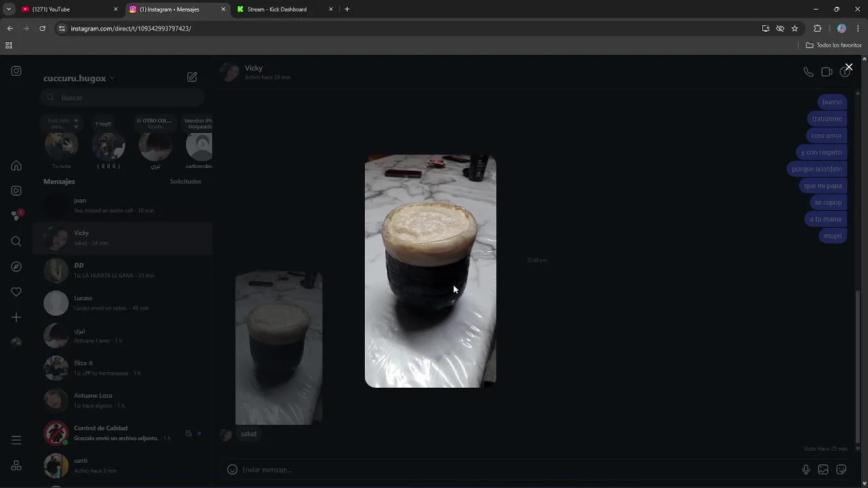Viewport: 868px width, 488px height.
Task: Open the Chrome tab search dropdown arrow
Action: tap(8, 9)
